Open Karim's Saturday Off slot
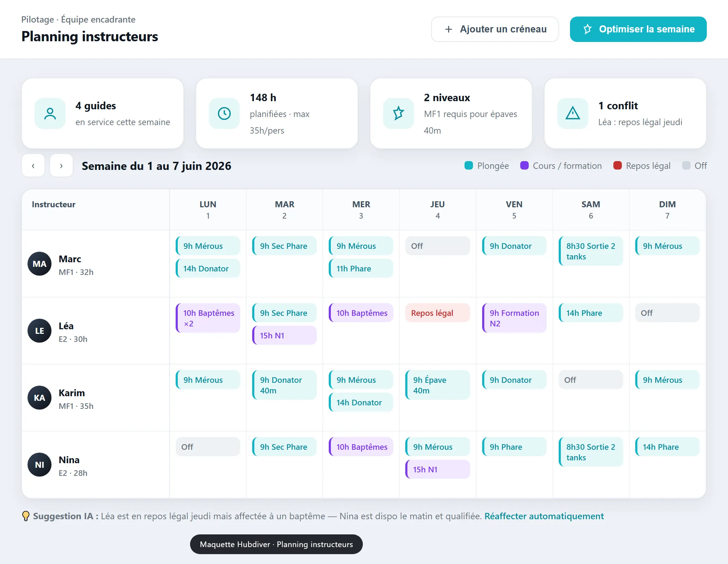728x564 pixels. [x=591, y=380]
